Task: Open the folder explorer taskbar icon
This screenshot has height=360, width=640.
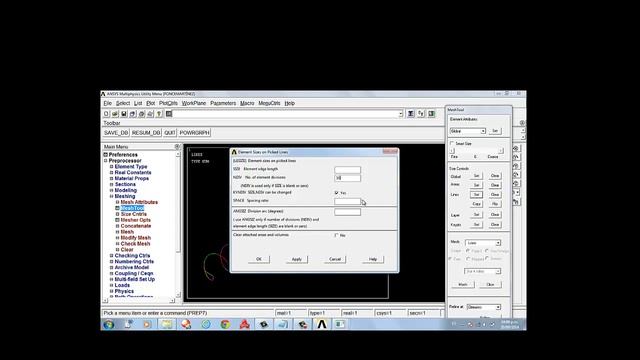Action: pos(167,324)
